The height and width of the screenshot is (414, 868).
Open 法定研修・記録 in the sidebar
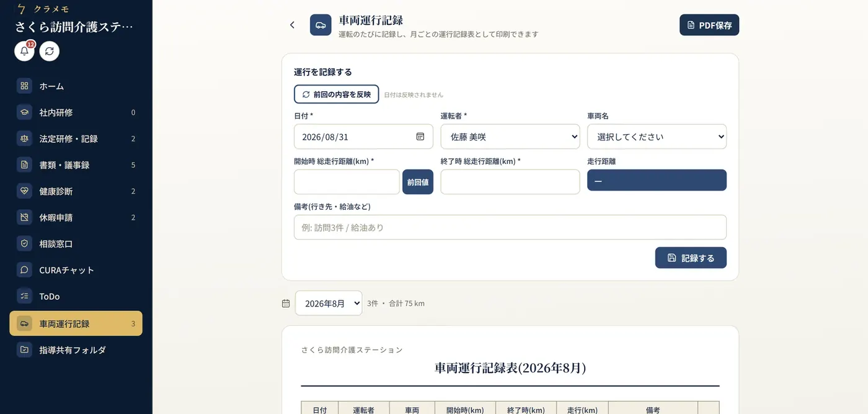[76, 138]
